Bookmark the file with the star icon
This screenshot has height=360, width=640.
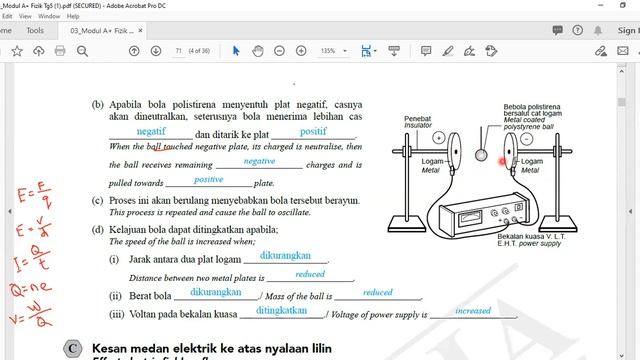[x=17, y=51]
